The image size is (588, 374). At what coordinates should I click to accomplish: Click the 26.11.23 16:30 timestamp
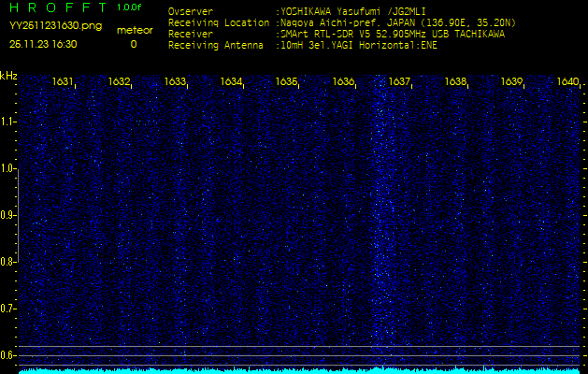pyautogui.click(x=43, y=44)
